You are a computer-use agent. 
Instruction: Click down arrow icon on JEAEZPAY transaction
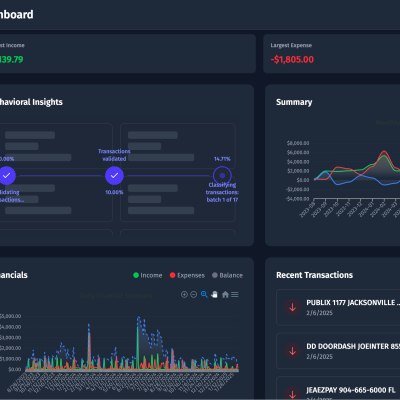(292, 394)
